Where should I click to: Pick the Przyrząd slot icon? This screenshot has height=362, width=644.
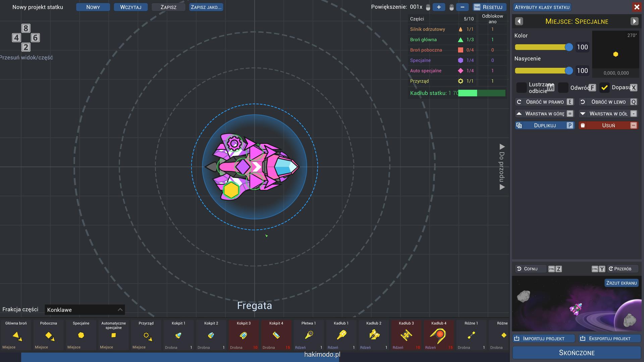pos(146,335)
